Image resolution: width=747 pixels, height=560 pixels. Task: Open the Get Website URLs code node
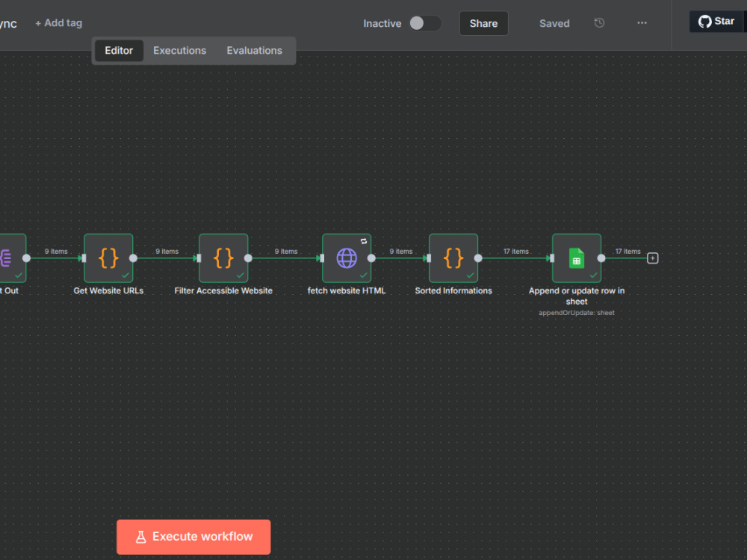[108, 258]
